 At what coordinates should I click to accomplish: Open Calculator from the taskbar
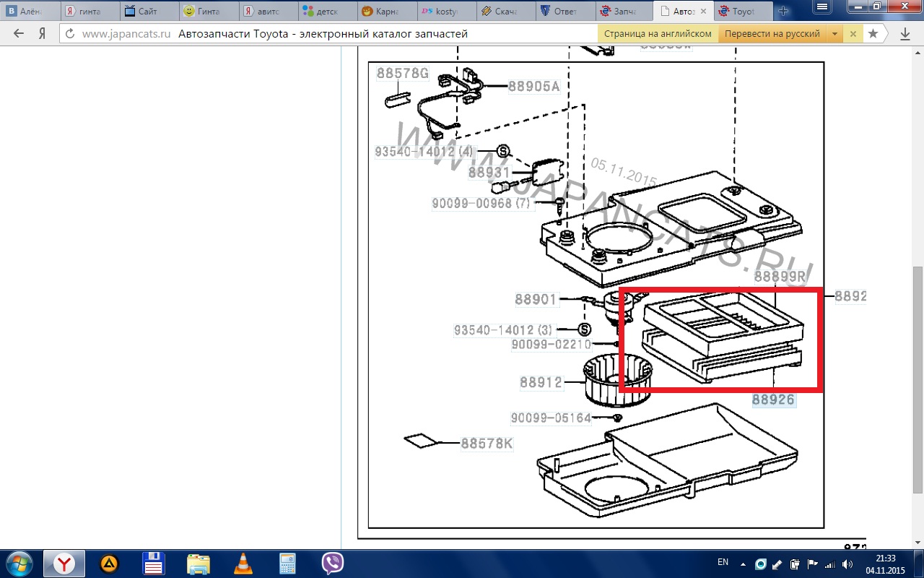coord(287,563)
